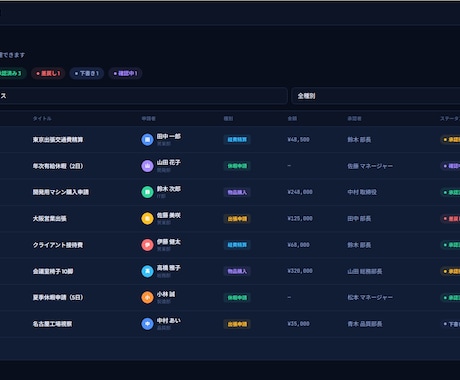Click 高橋 雅子's light-blue avatar icon
460x380 pixels.
point(147,271)
